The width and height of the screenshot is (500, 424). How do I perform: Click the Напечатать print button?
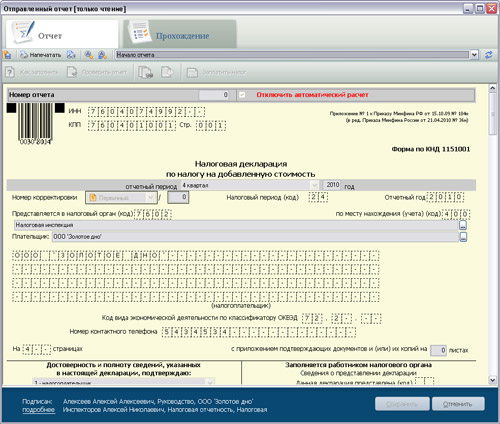tap(40, 55)
